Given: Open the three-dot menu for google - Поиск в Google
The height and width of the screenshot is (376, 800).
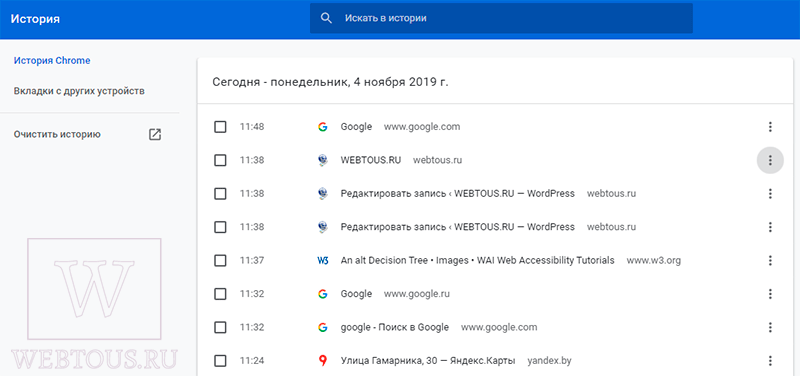Looking at the screenshot, I should pyautogui.click(x=770, y=328).
